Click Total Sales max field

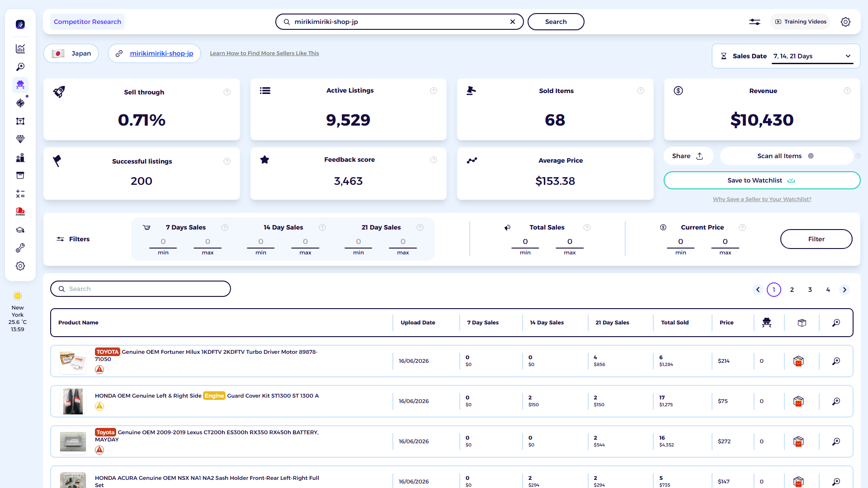pos(570,242)
